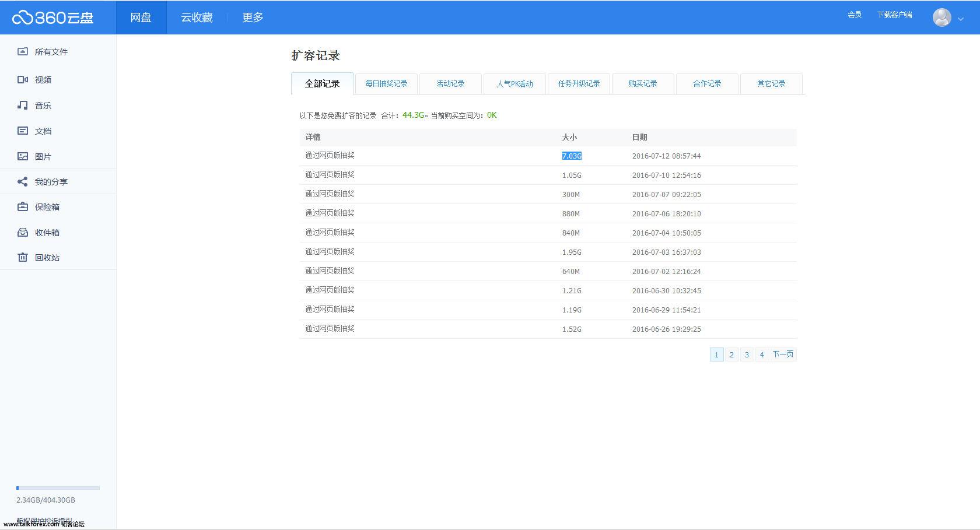Open 收件箱 in the sidebar
Viewport: 980px width, 530px height.
click(x=47, y=233)
